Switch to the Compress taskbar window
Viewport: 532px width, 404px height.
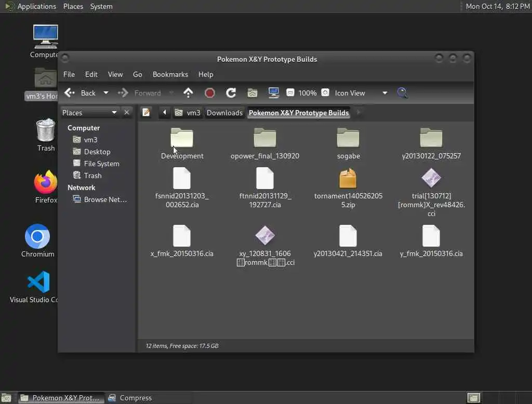pyautogui.click(x=130, y=398)
